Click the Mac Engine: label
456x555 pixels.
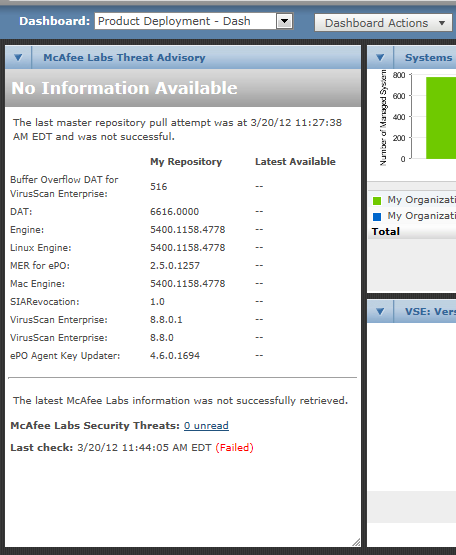(38, 284)
